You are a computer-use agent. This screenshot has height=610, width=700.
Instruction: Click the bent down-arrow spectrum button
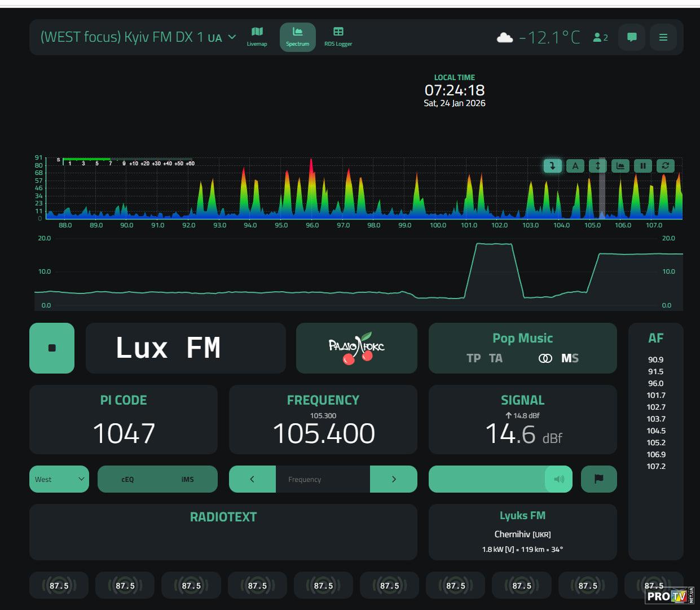(x=552, y=165)
